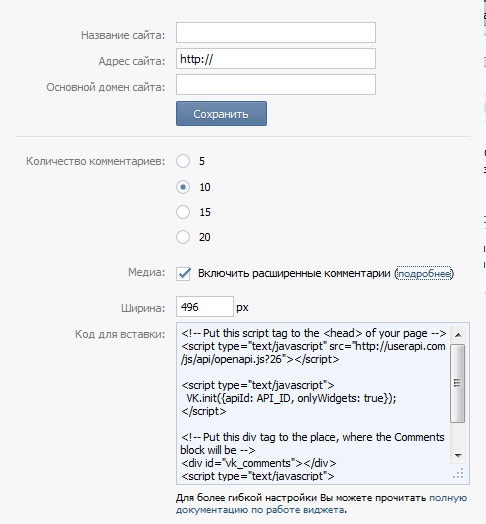This screenshot has width=486, height=524.
Task: Click the Название сайта input field
Action: click(x=276, y=32)
